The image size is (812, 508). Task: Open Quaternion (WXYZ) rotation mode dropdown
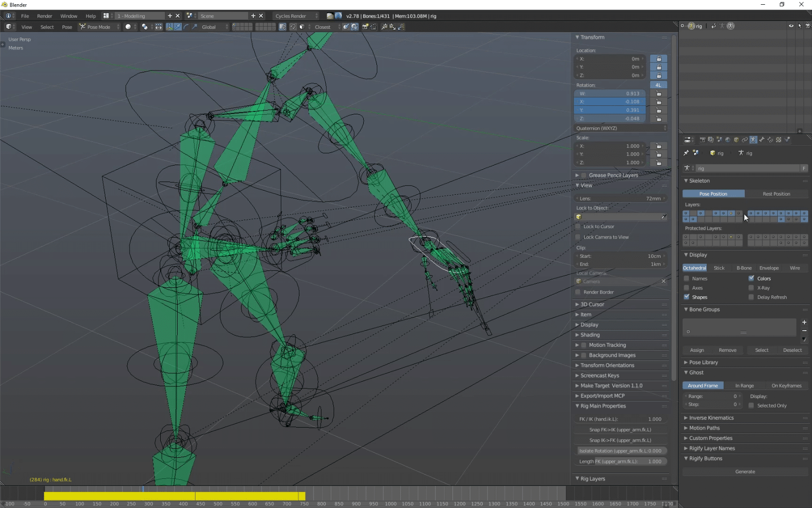point(620,128)
